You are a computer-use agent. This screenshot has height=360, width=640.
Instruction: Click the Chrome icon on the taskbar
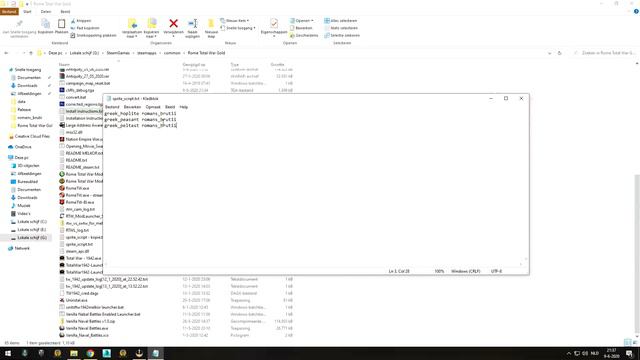[90, 353]
